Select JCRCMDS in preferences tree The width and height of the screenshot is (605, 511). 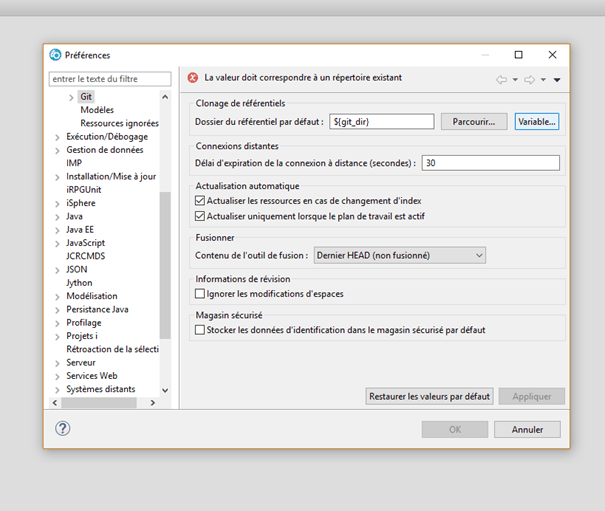click(x=85, y=256)
